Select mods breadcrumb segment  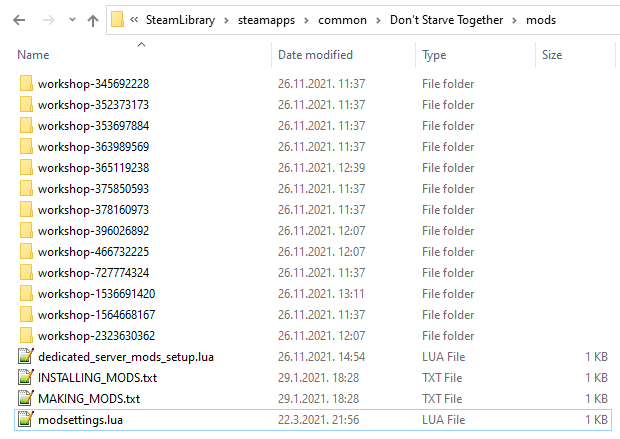[541, 20]
